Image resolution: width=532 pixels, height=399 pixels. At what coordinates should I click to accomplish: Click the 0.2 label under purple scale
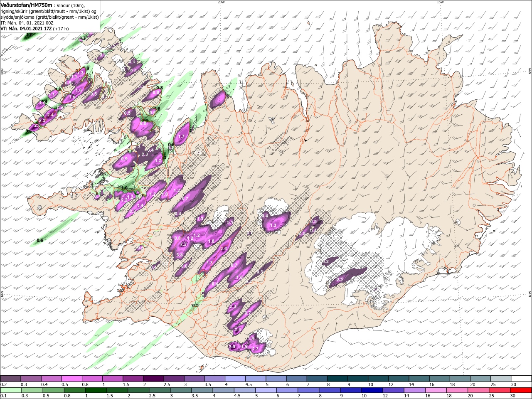pyautogui.click(x=3, y=384)
